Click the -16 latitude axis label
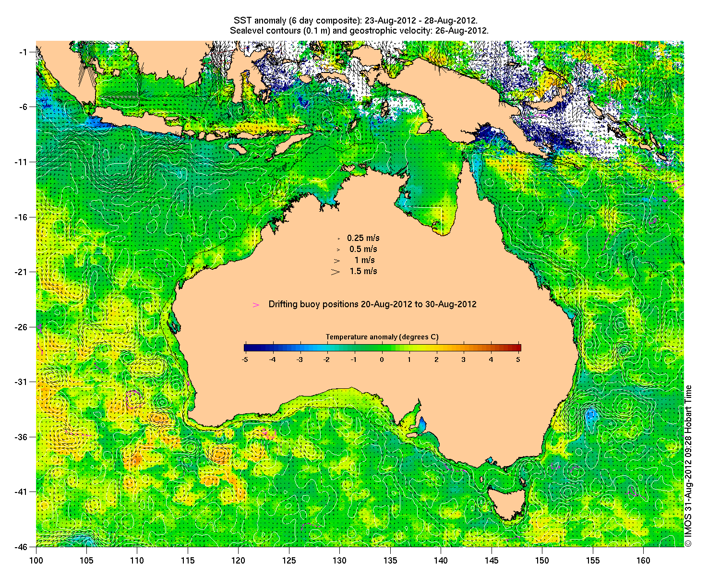Image resolution: width=720 pixels, height=588 pixels. point(22,217)
